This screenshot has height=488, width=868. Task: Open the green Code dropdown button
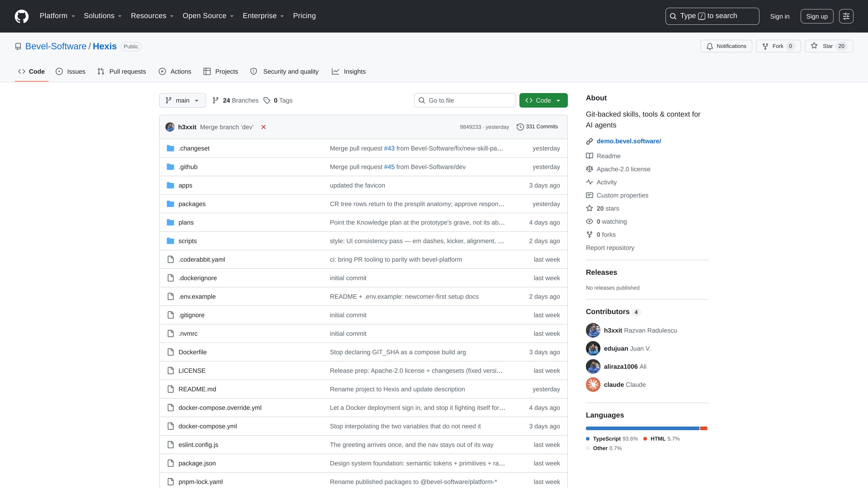point(543,100)
